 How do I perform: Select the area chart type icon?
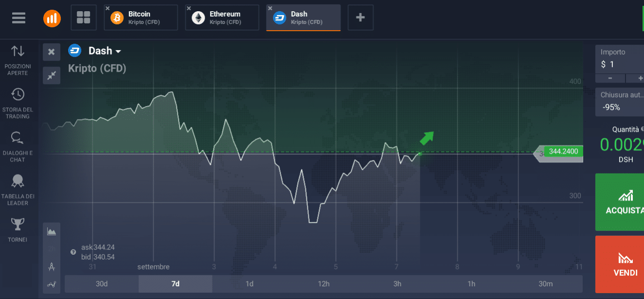coord(52,231)
